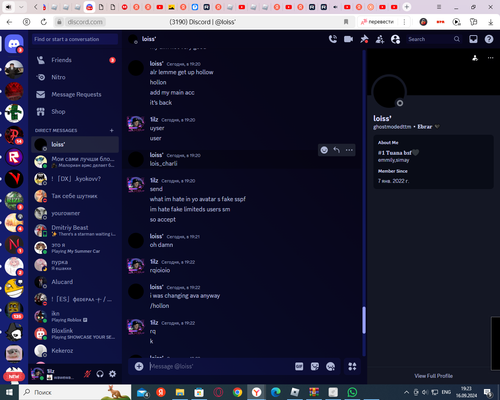Open Microsoft Edge from the taskbar
The height and width of the screenshot is (400, 500).
[276, 392]
